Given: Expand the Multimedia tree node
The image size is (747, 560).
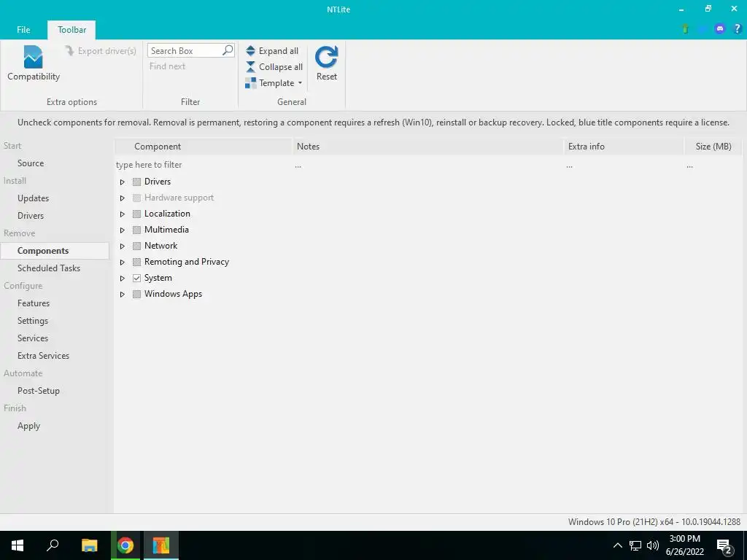Looking at the screenshot, I should pos(123,230).
